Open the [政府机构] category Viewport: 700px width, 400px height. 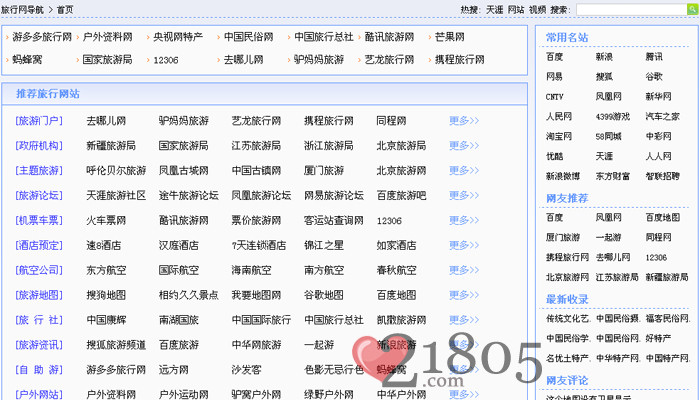click(x=38, y=146)
